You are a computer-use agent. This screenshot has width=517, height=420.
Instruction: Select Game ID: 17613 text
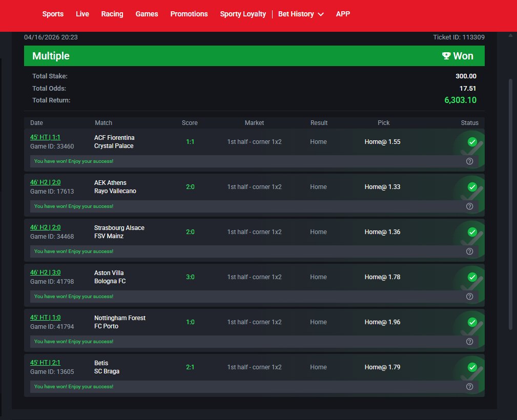[x=52, y=192]
